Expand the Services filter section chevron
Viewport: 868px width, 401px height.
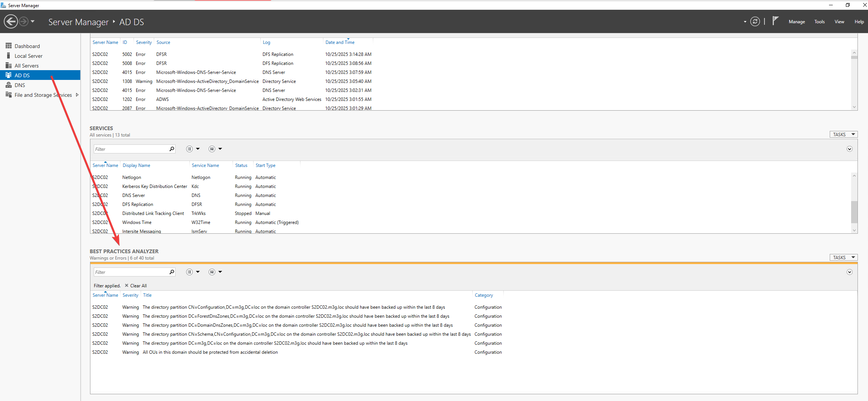pyautogui.click(x=849, y=149)
